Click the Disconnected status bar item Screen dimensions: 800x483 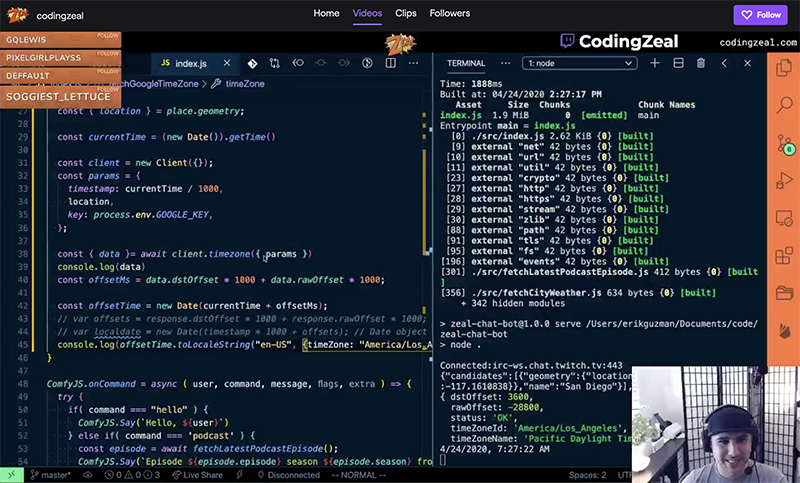(x=288, y=475)
